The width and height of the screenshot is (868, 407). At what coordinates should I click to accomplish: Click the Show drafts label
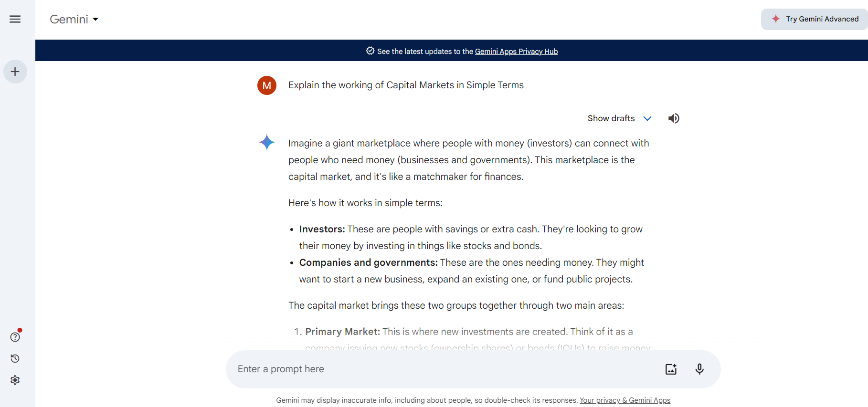[611, 118]
